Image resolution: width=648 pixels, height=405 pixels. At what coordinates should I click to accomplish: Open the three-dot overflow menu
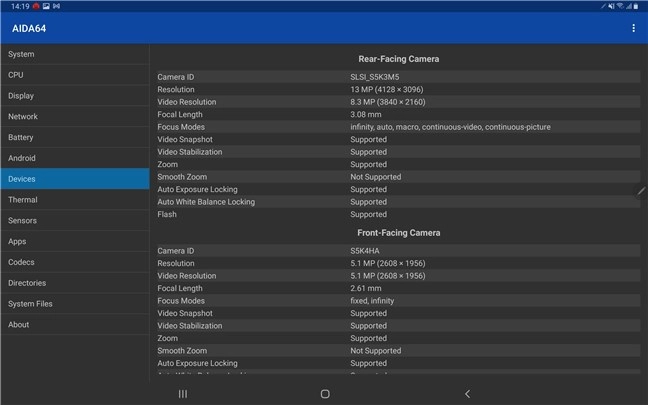633,28
